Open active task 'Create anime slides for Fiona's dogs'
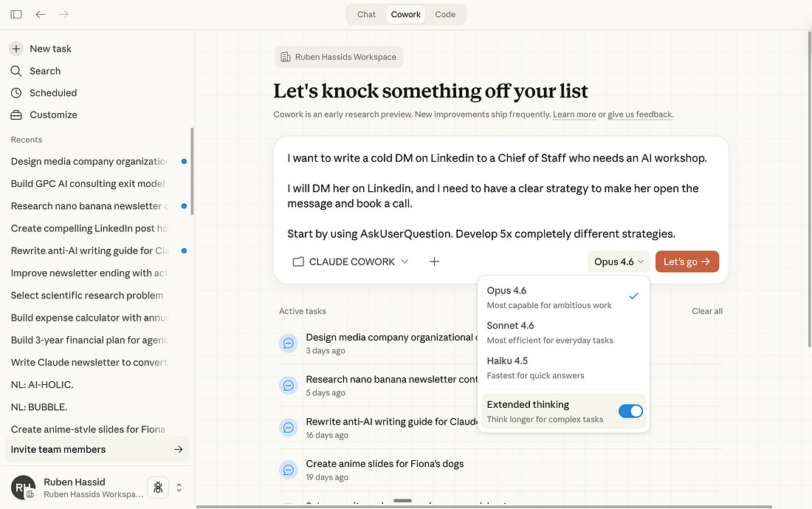Viewport: 812px width, 509px height. pos(385,464)
